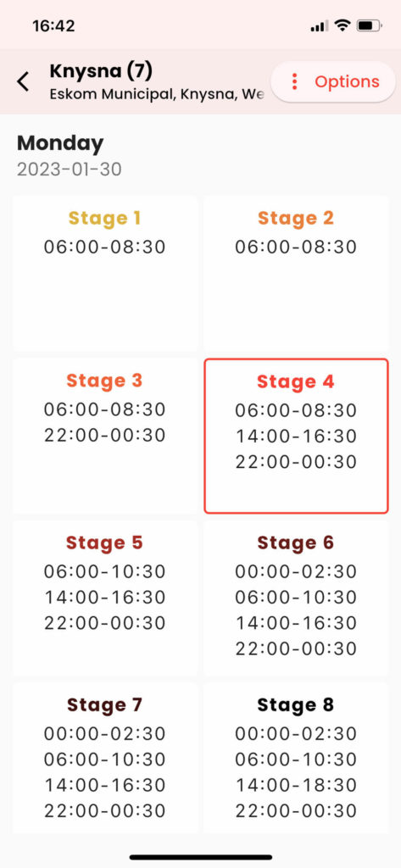Screen dimensions: 401x868
Task: Select the Stage 8 card
Action: tap(296, 757)
